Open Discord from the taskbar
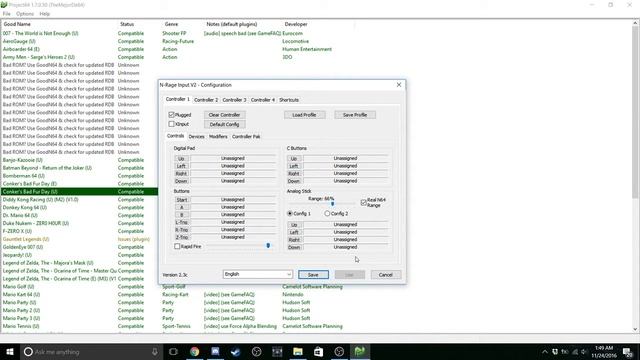This screenshot has height=360, width=640. click(x=215, y=351)
